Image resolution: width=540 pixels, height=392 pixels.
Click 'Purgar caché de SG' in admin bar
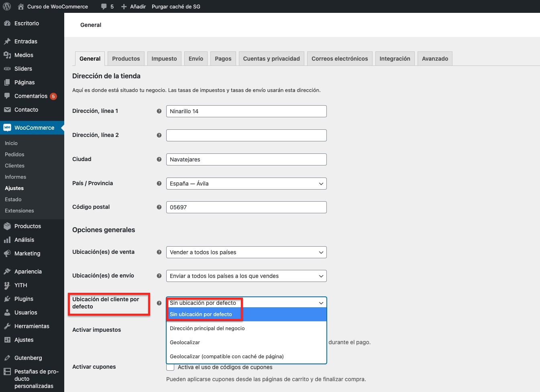coord(176,6)
